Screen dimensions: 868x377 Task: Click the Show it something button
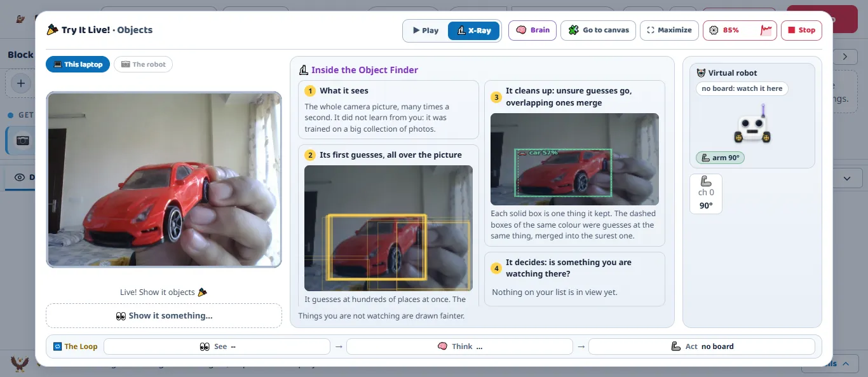164,315
